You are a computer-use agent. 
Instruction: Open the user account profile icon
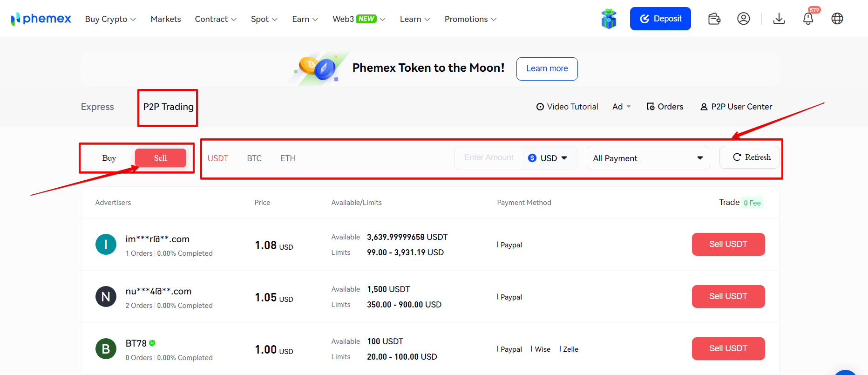[x=744, y=19]
